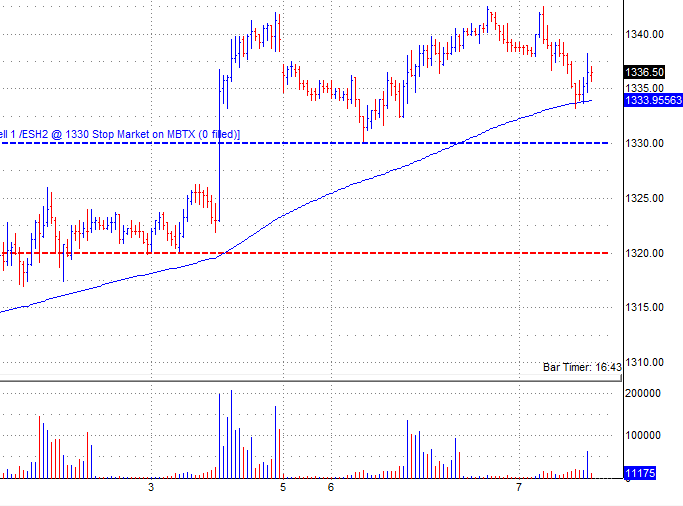Click date label 5 on time axis
This screenshot has width=683, height=506.
(x=283, y=487)
